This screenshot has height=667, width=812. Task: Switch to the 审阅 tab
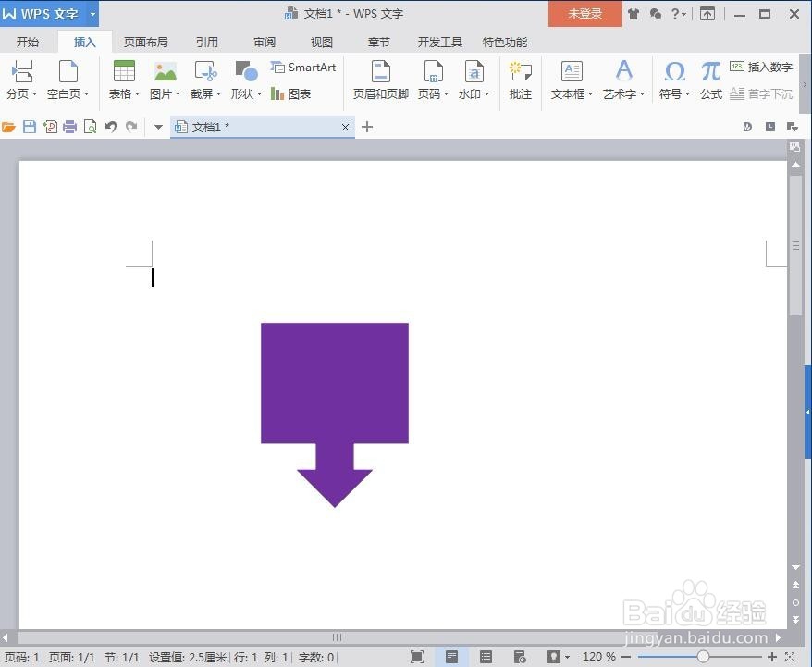(x=265, y=42)
